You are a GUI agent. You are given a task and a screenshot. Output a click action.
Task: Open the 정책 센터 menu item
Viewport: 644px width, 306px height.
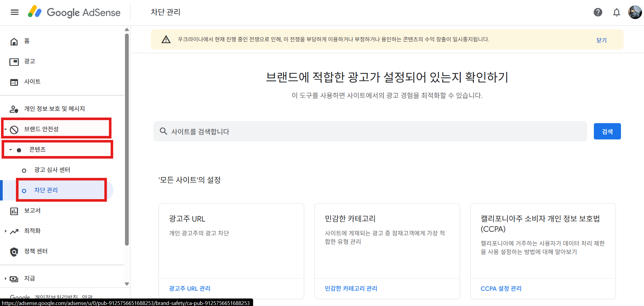[36, 251]
